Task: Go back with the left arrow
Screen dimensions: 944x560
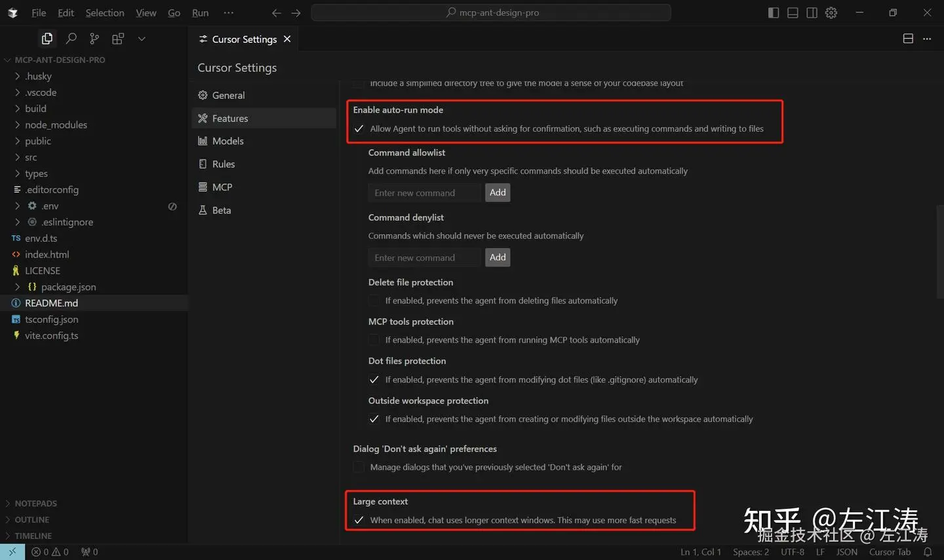Action: point(277,13)
